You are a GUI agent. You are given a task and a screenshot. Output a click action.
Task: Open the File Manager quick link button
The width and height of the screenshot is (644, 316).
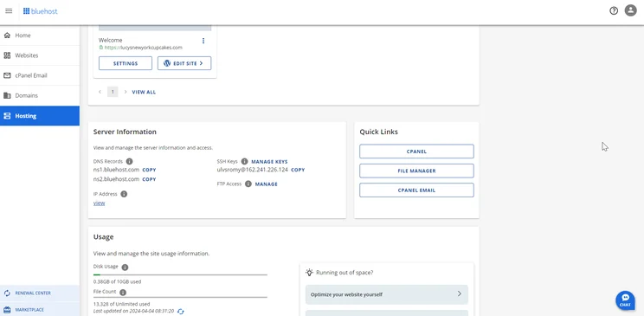(416, 171)
